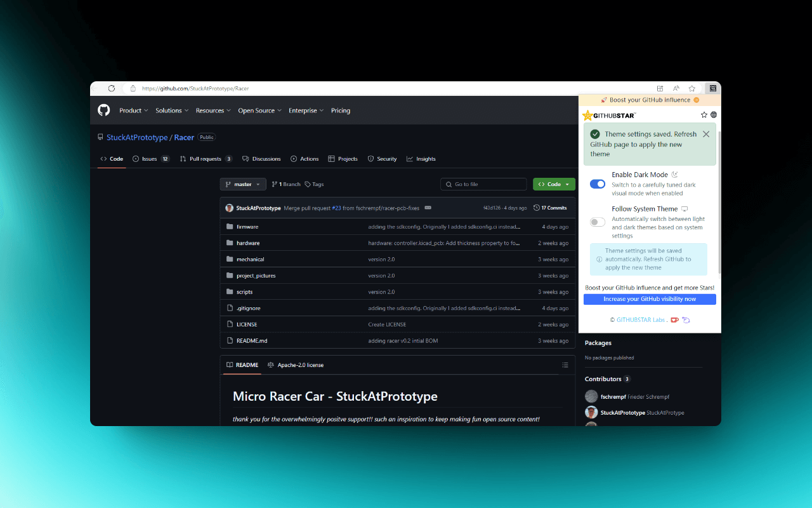This screenshot has height=508, width=812.
Task: View the 17 Commits history
Action: click(550, 208)
